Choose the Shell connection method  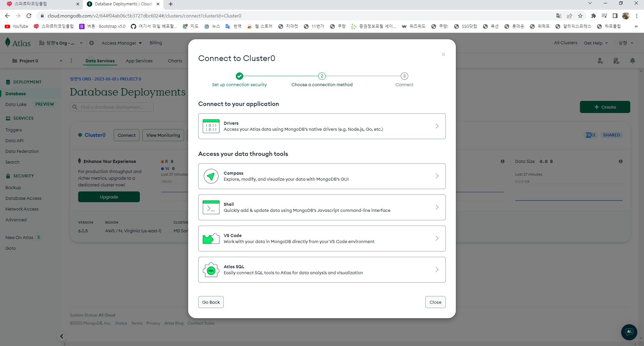click(322, 207)
